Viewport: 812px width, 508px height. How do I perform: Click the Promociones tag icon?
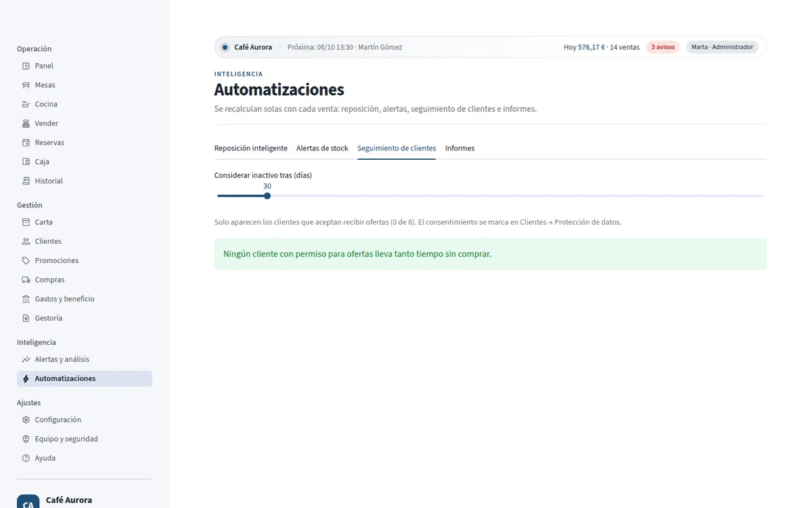click(26, 261)
